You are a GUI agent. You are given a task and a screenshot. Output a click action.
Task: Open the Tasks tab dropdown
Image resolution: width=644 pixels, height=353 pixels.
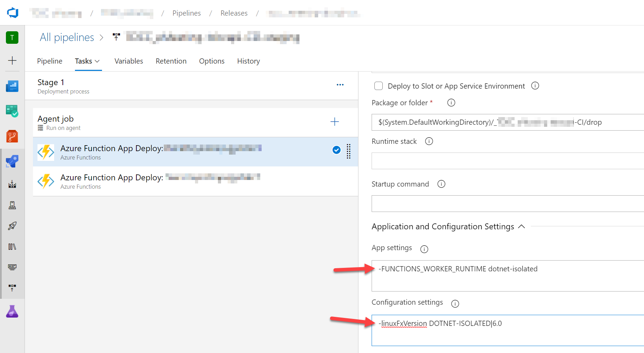click(x=87, y=61)
